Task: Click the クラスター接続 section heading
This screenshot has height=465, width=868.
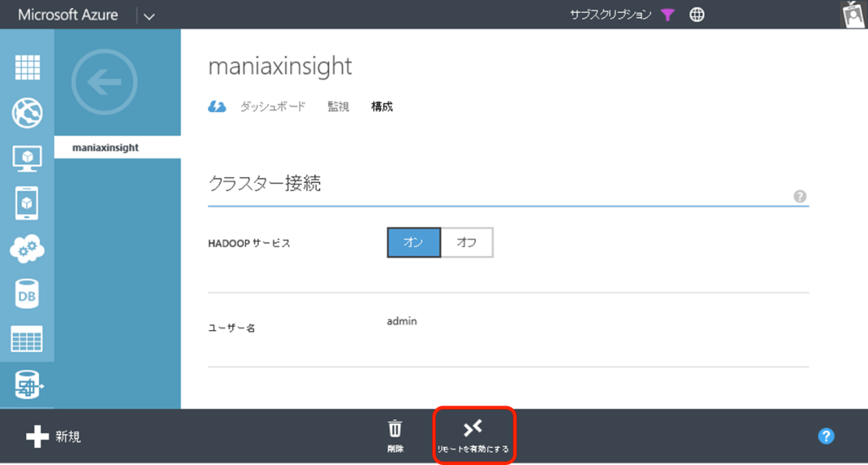Action: tap(265, 183)
